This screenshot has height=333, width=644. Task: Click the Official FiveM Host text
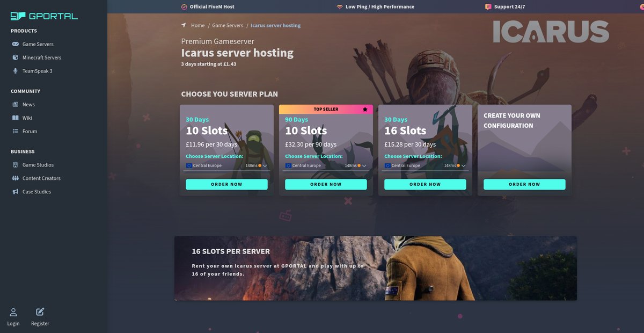212,7
